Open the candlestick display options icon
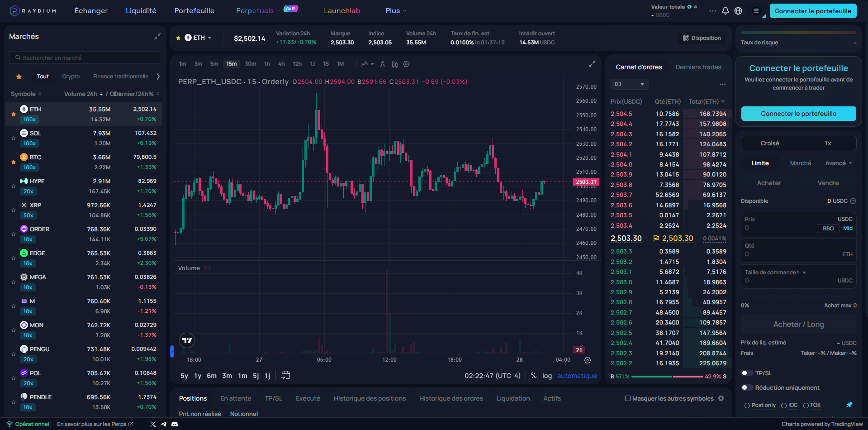This screenshot has height=430, width=868. click(395, 64)
